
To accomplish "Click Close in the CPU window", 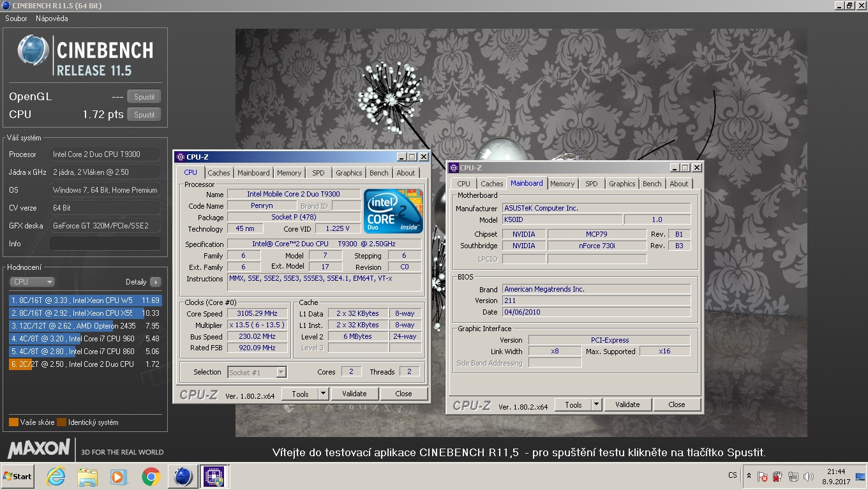I will tap(403, 394).
